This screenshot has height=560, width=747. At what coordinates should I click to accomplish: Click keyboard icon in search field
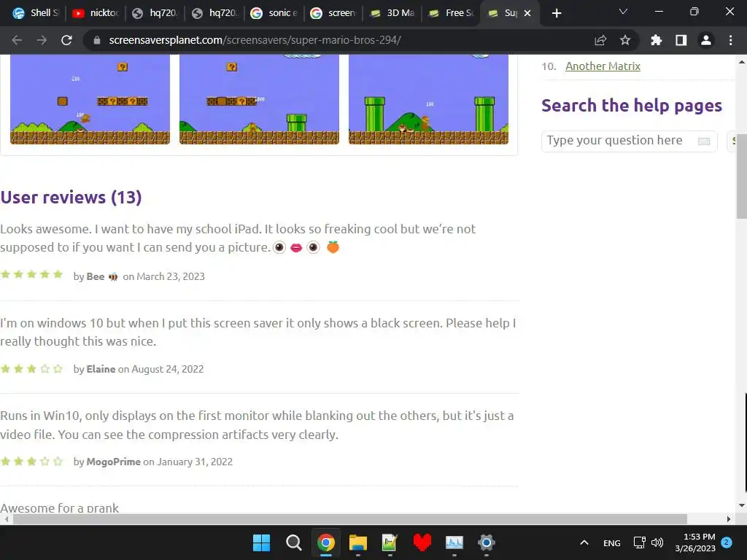(x=704, y=141)
